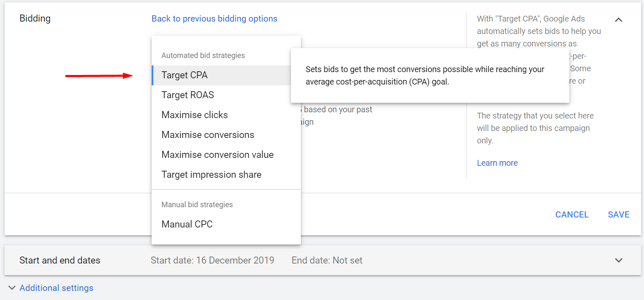Click the Additional settings chevron icon
This screenshot has height=300, width=644.
[11, 288]
